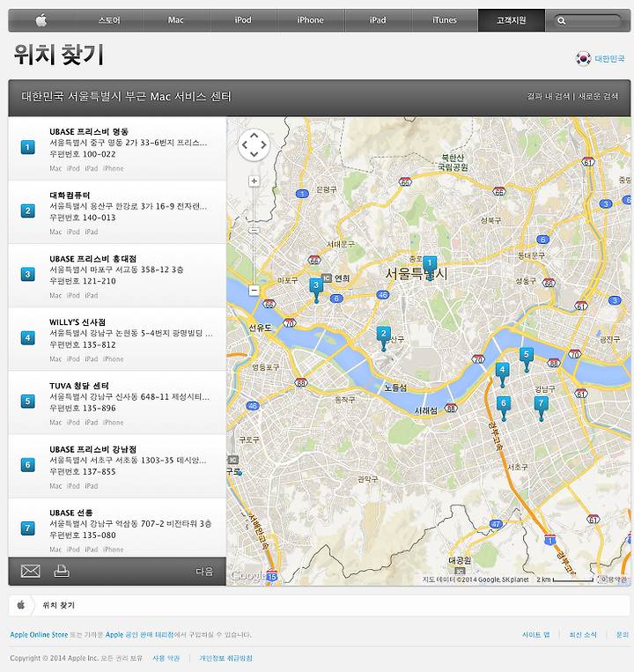Screen dimensions: 634x672
Task: Open the iPad navigation tab
Action: (x=378, y=20)
